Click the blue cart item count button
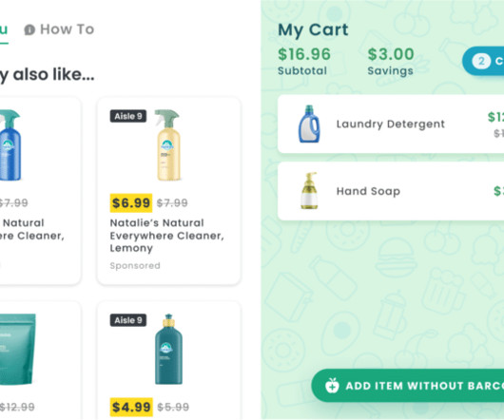504x420 pixels. (483, 61)
